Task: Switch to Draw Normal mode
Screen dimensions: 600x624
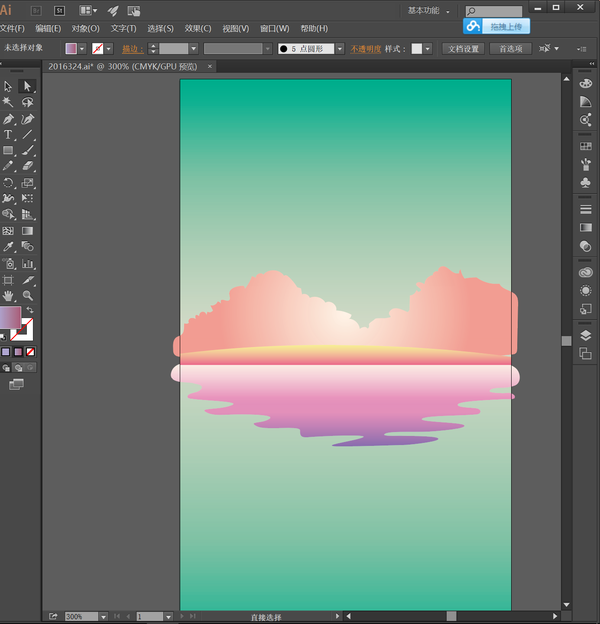Action: pos(6,368)
